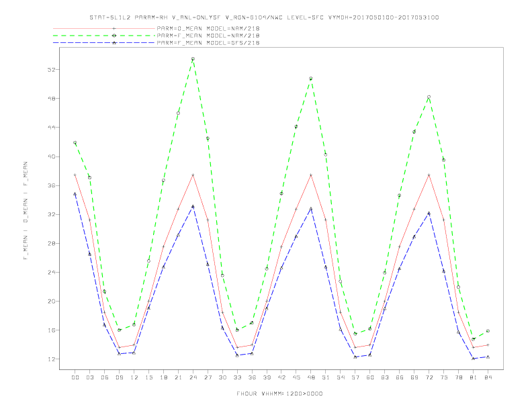Select legend entry PARM=F_MEAN MODEL=NAM/218
The image size is (532, 411).
[208, 36]
